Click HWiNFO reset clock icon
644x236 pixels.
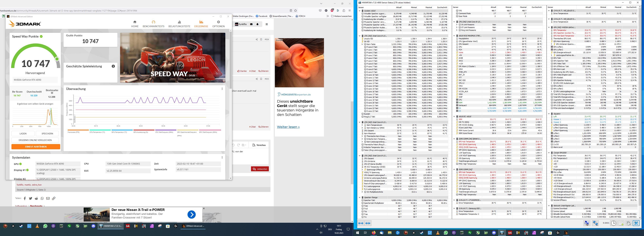[x=614, y=223]
